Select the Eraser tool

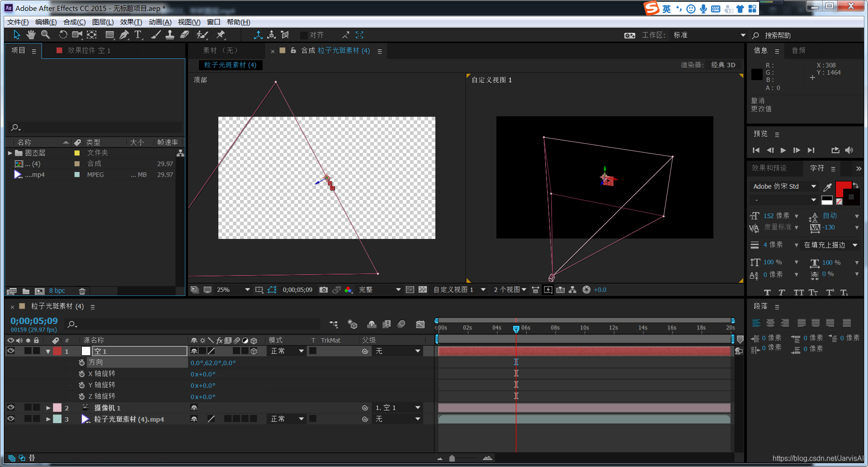[x=184, y=35]
